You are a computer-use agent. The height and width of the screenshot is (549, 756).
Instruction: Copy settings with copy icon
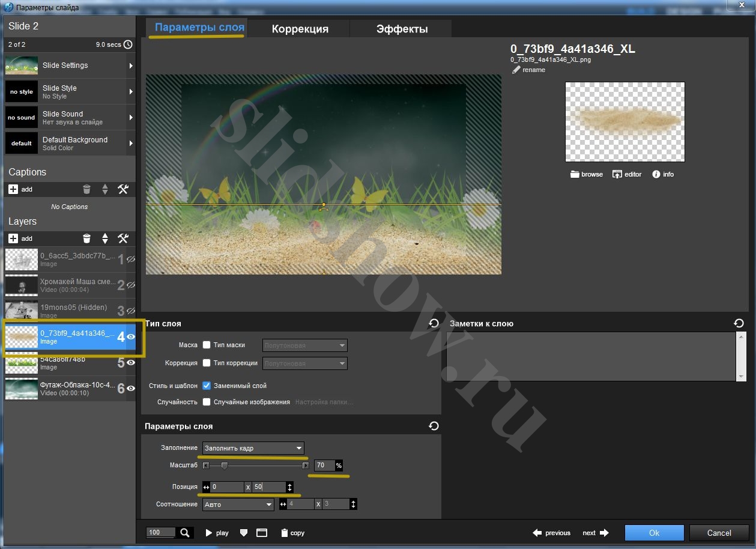click(292, 533)
